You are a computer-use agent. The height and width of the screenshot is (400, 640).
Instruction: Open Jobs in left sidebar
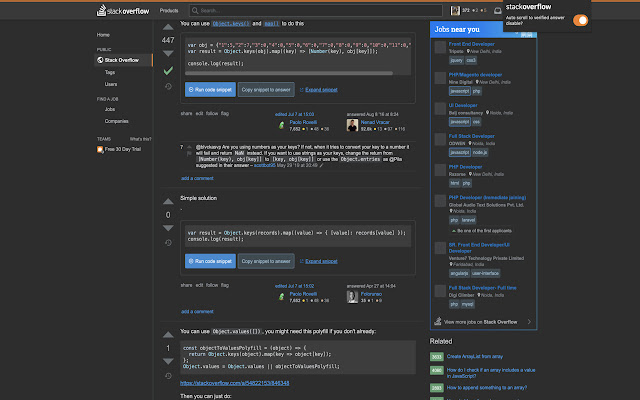click(x=110, y=109)
